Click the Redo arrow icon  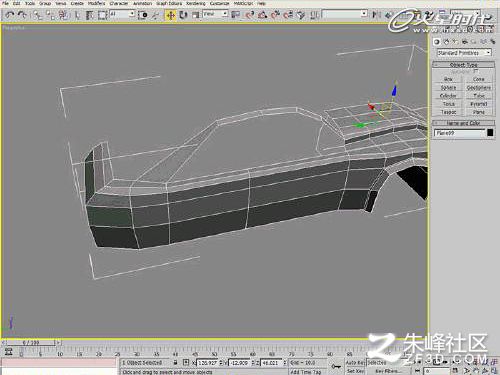tap(22, 15)
